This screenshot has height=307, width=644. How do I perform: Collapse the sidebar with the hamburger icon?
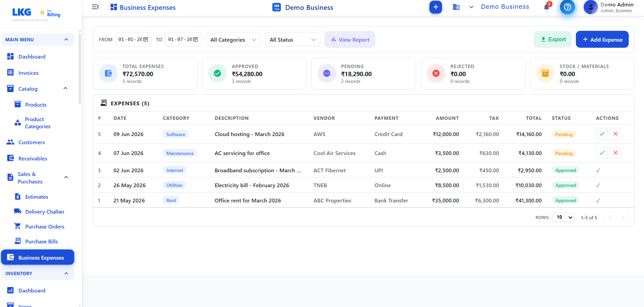pyautogui.click(x=96, y=7)
